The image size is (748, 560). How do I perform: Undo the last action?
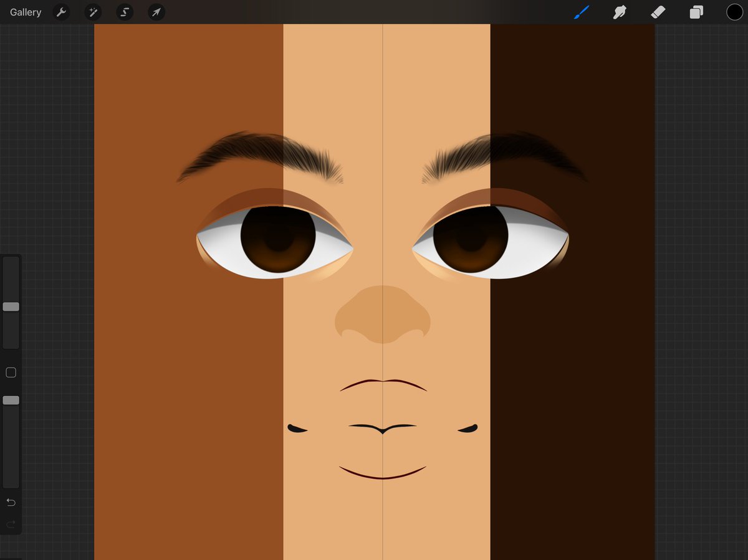(x=11, y=502)
